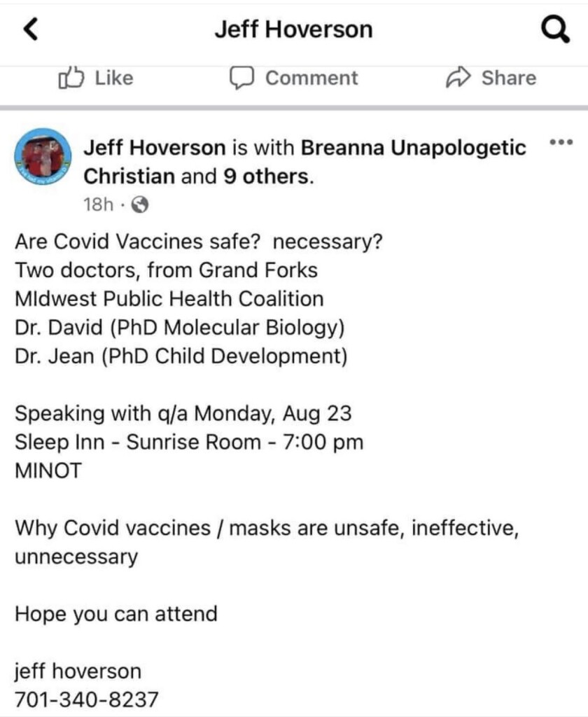Tap the 'Hope you can attend' text

(115, 613)
